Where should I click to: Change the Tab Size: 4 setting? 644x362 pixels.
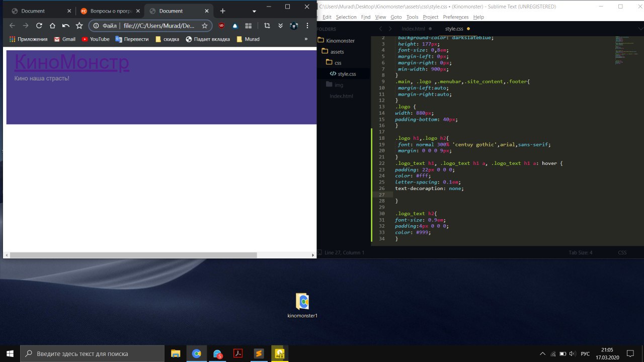[x=581, y=252]
